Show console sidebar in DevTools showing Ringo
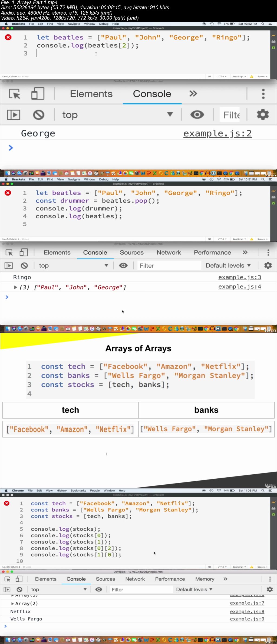The height and width of the screenshot is (644, 277). (x=9, y=266)
